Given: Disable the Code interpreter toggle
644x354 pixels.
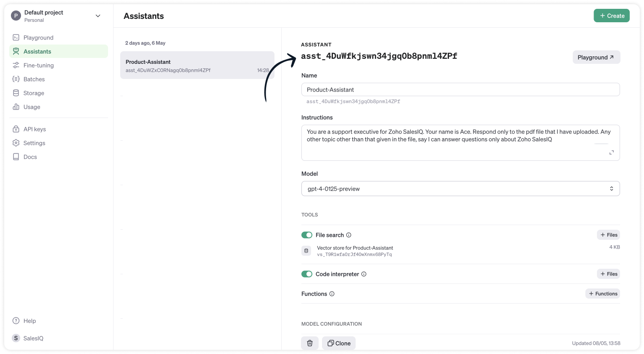Looking at the screenshot, I should [307, 274].
